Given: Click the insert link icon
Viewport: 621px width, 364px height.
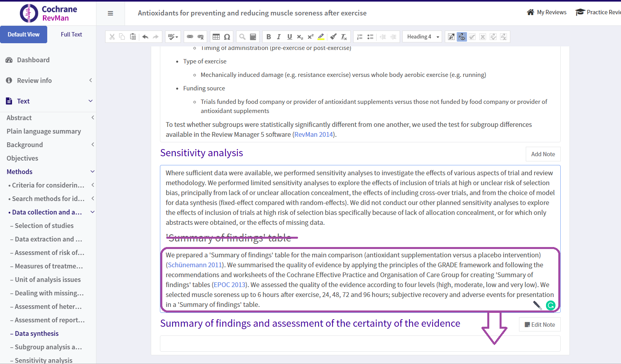Looking at the screenshot, I should pyautogui.click(x=190, y=37).
